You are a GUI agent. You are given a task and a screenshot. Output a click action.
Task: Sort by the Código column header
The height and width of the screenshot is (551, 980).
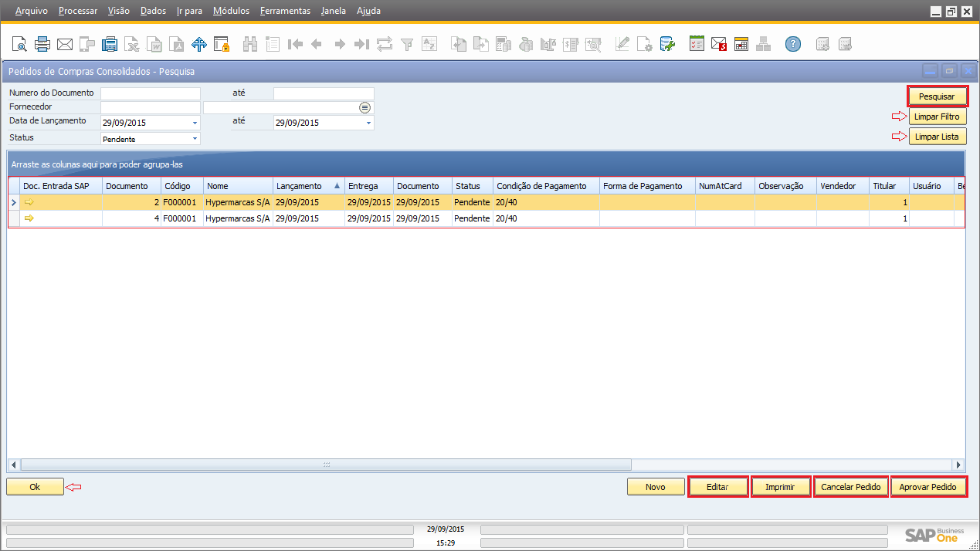click(182, 186)
